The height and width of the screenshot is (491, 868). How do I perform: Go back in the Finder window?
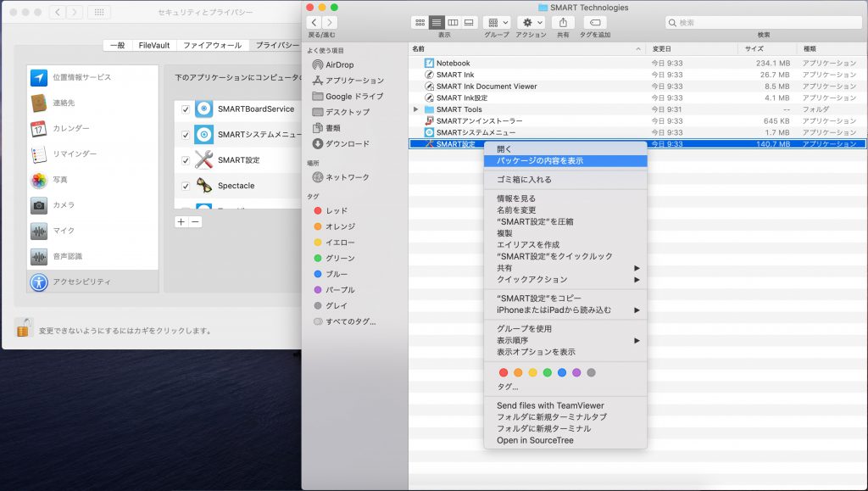[x=314, y=23]
